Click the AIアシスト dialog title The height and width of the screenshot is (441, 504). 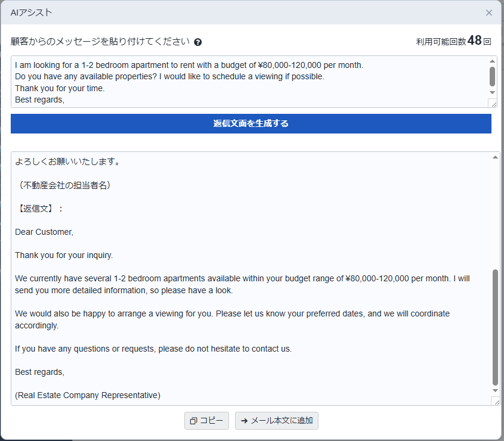click(31, 13)
